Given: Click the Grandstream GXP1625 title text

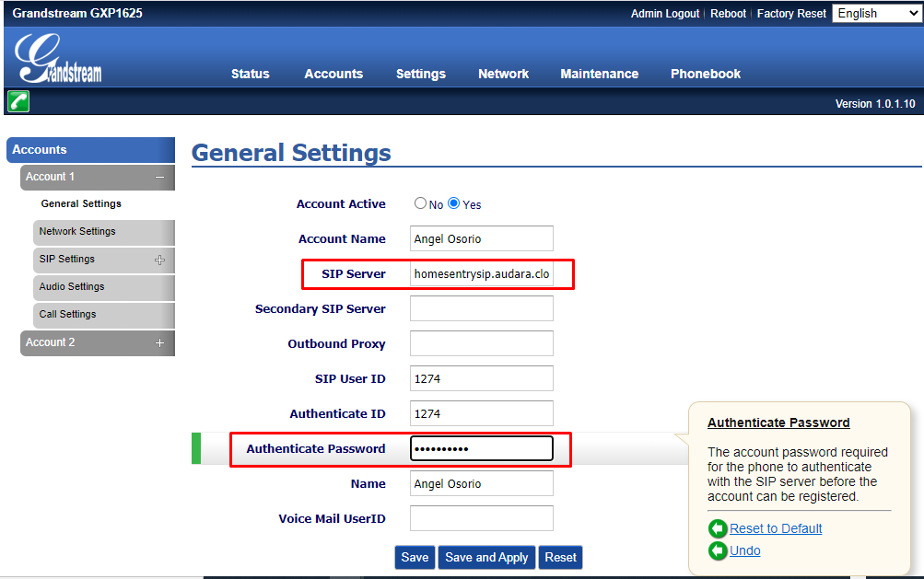Looking at the screenshot, I should pyautogui.click(x=77, y=13).
